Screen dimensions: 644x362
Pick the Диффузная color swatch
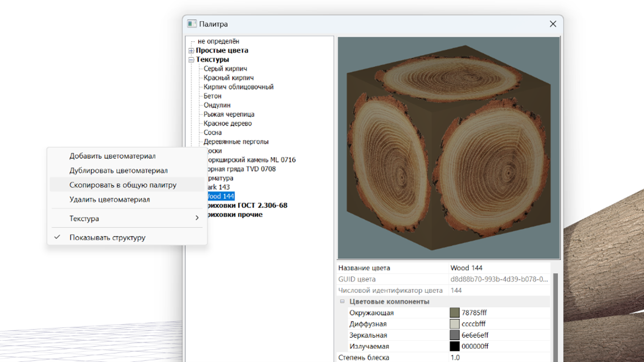tap(454, 324)
